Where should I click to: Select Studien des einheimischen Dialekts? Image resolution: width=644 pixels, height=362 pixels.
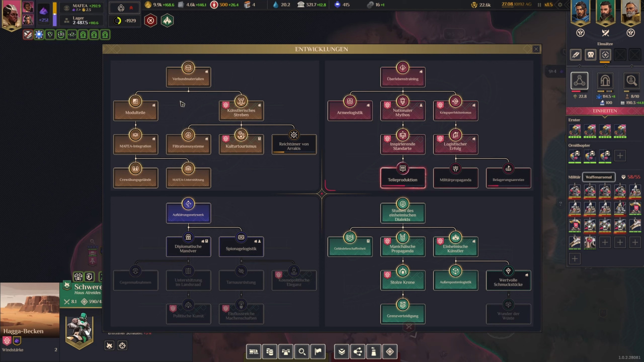tap(403, 213)
